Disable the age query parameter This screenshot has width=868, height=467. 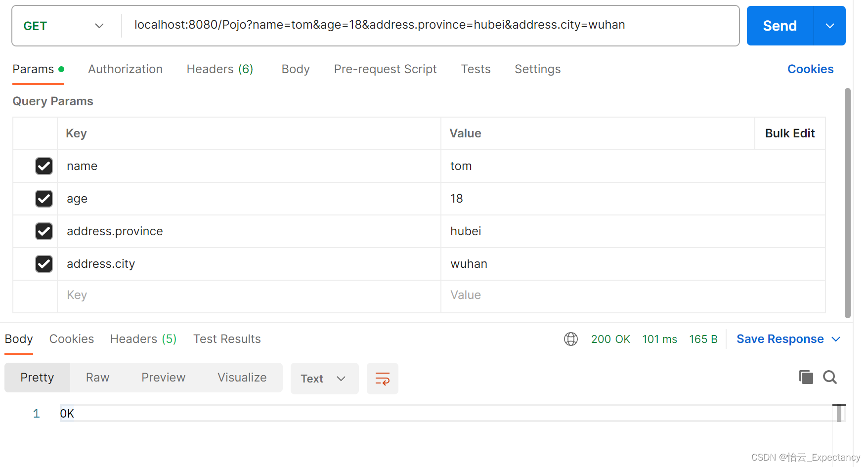[x=43, y=199]
